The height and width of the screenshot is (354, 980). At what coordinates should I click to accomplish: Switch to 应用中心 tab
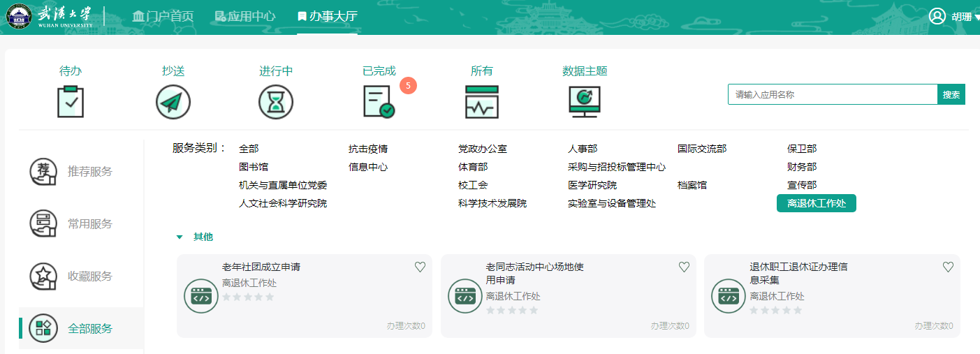244,16
